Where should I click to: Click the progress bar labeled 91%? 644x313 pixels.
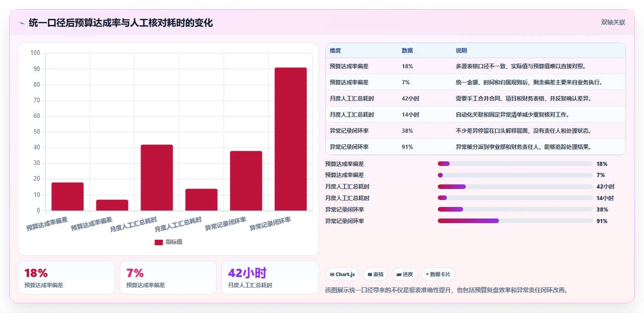coord(515,221)
